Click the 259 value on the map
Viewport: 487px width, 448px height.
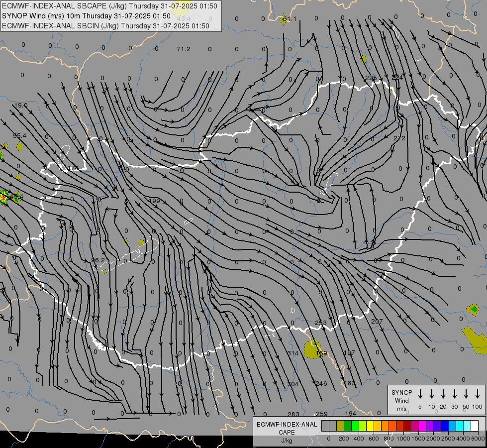(322, 414)
